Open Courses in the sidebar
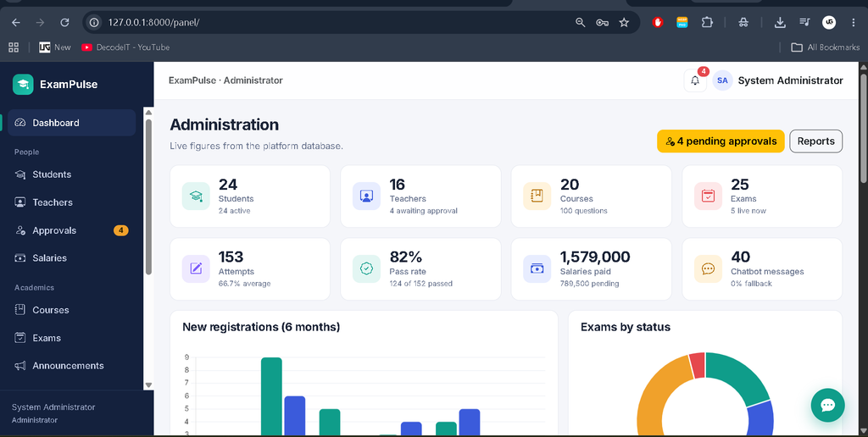This screenshot has width=868, height=437. tap(71, 310)
